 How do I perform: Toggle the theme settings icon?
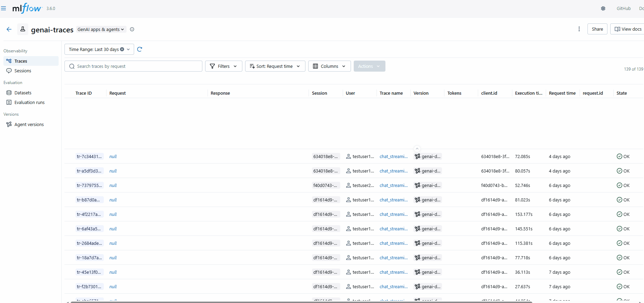point(603,8)
